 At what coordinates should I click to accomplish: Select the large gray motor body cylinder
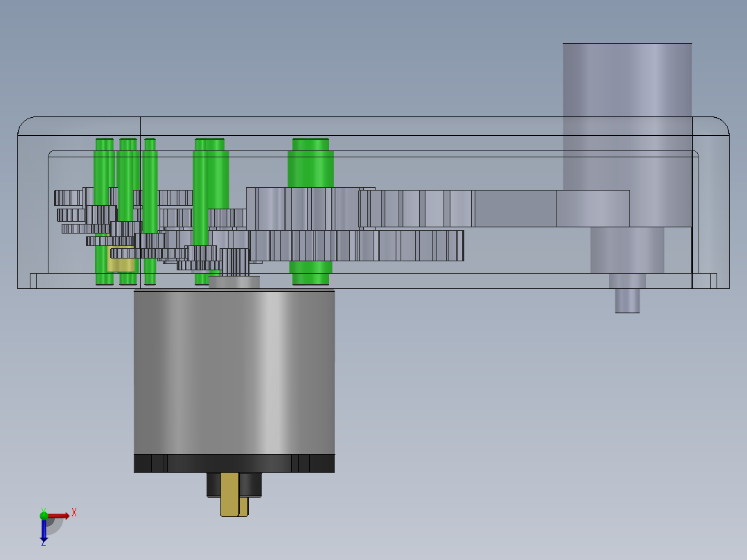coord(234,371)
